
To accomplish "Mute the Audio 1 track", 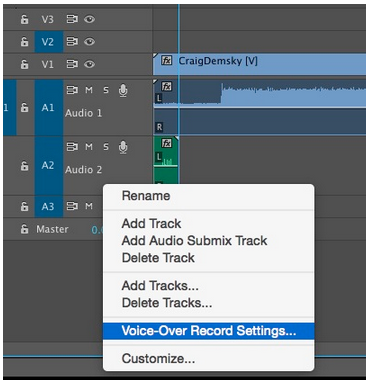I will (89, 90).
